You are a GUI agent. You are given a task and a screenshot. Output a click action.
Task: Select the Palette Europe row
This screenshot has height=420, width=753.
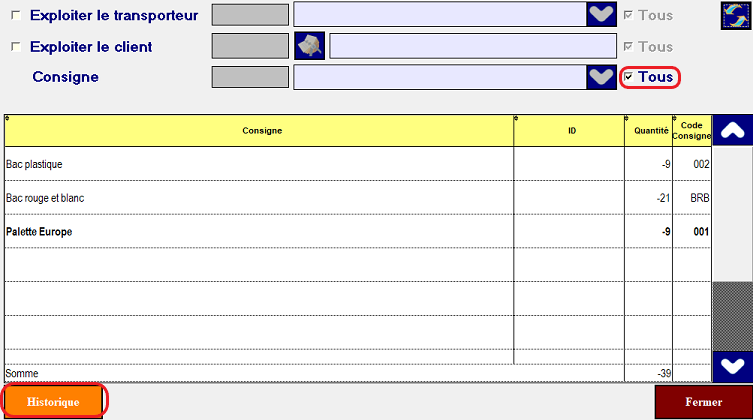(x=260, y=232)
